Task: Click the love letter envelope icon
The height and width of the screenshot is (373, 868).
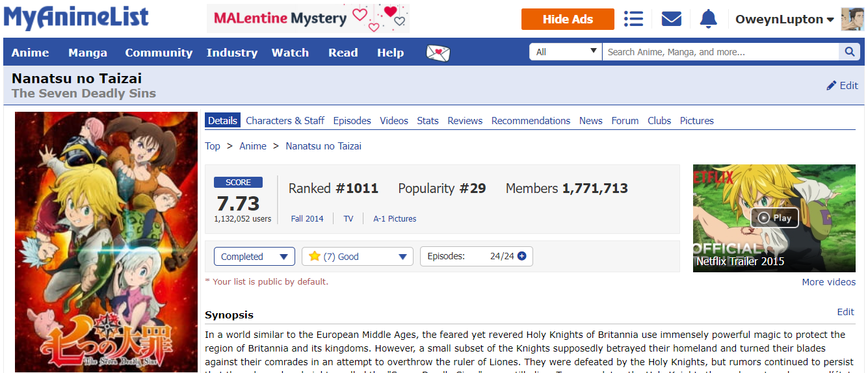Action: pos(438,53)
